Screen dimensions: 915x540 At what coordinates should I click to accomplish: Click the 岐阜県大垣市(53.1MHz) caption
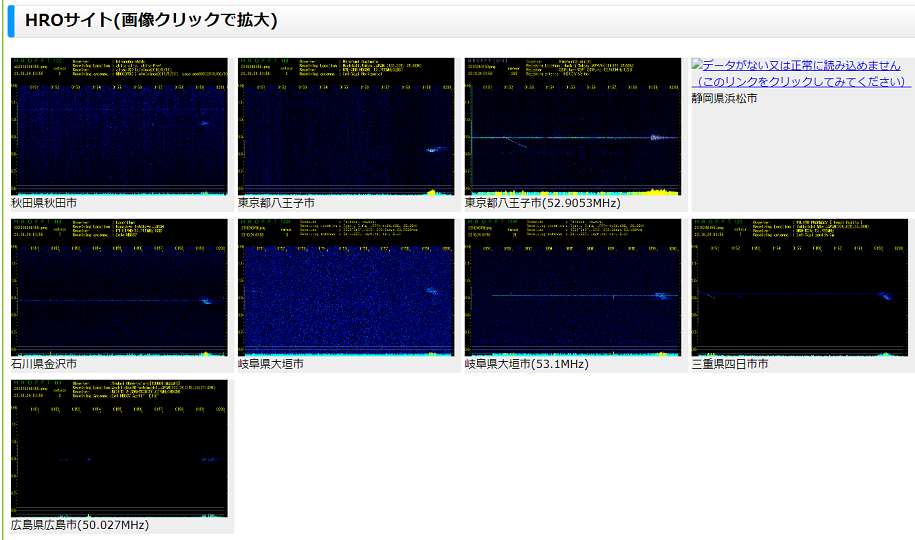tap(526, 364)
